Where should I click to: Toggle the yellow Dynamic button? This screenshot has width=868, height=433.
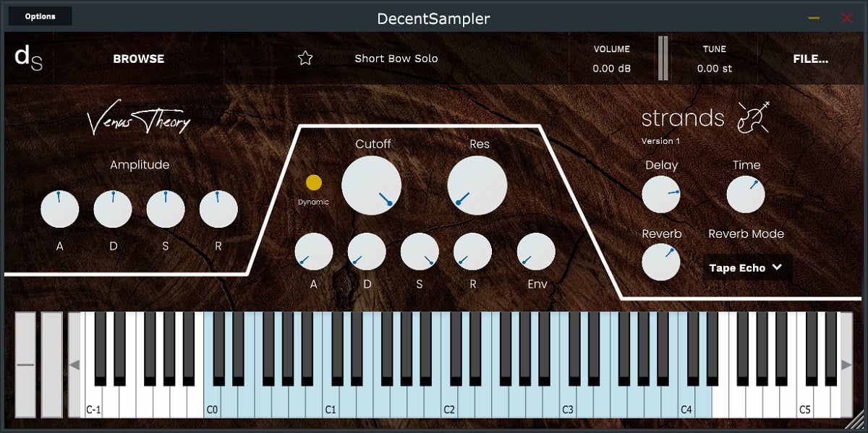pos(314,182)
